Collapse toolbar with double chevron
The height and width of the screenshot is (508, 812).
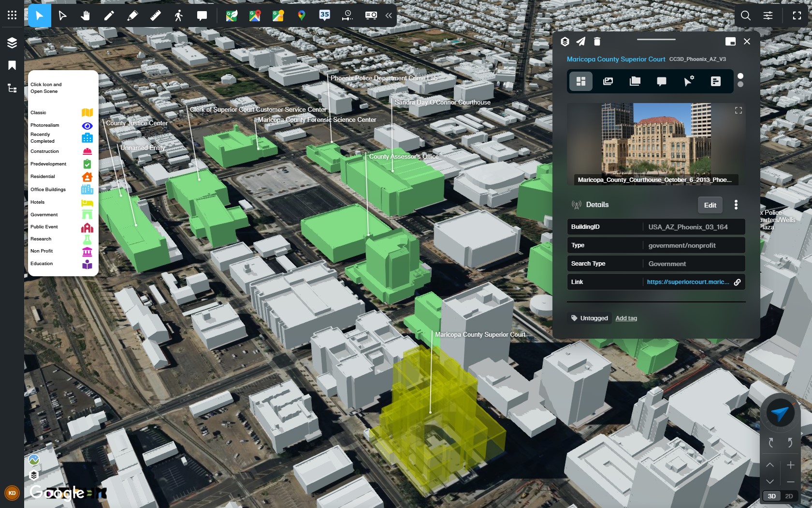pos(389,15)
